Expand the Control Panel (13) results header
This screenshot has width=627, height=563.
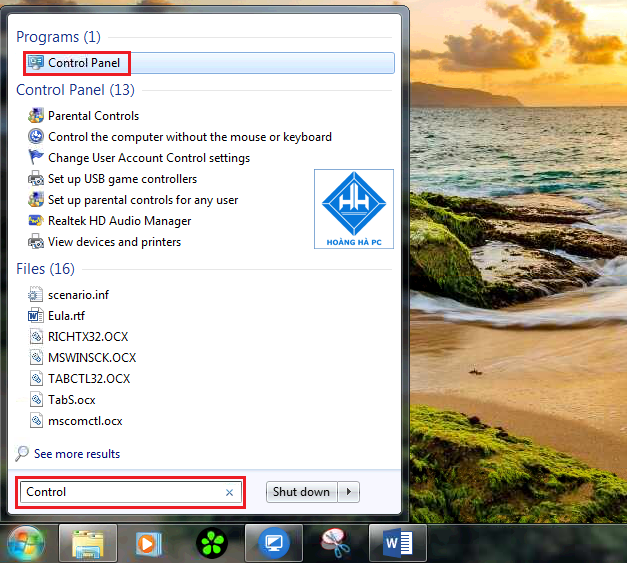pyautogui.click(x=75, y=90)
